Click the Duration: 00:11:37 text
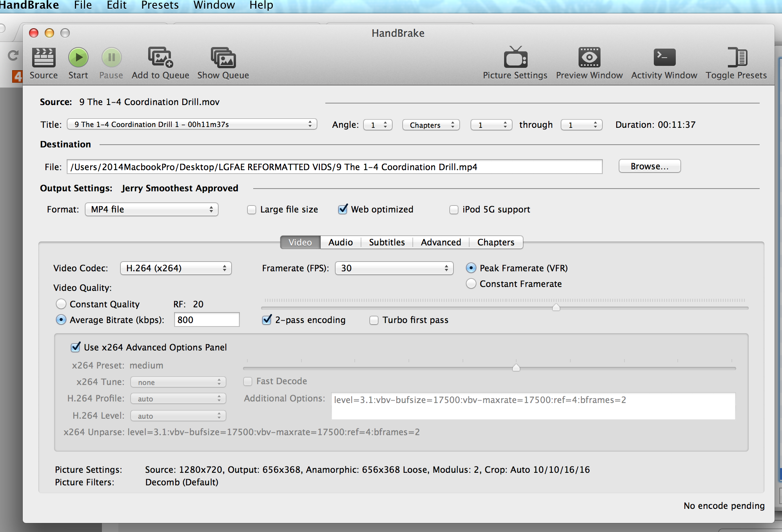Viewport: 782px width, 532px height. 655,125
